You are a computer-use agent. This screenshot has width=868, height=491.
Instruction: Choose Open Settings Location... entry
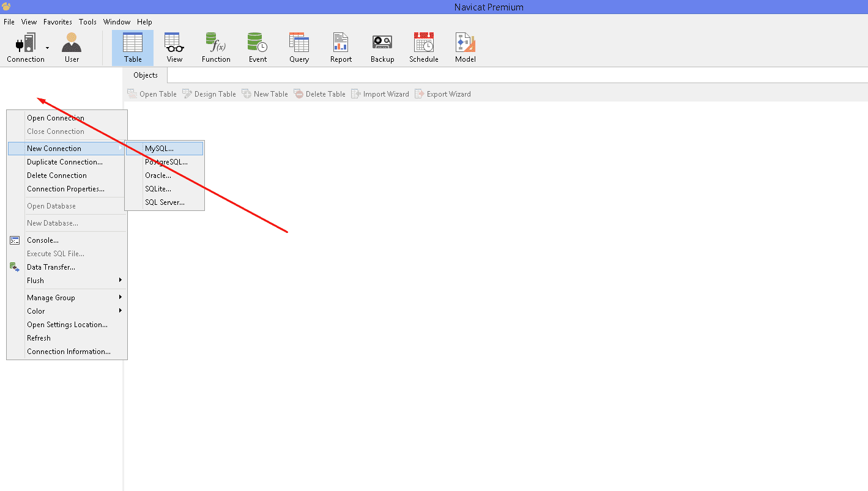pyautogui.click(x=67, y=325)
